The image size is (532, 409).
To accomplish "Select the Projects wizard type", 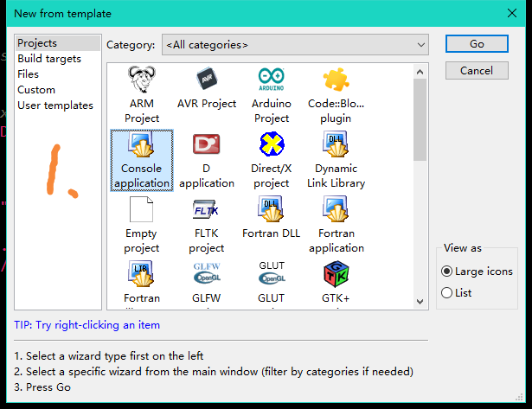I will [58, 43].
